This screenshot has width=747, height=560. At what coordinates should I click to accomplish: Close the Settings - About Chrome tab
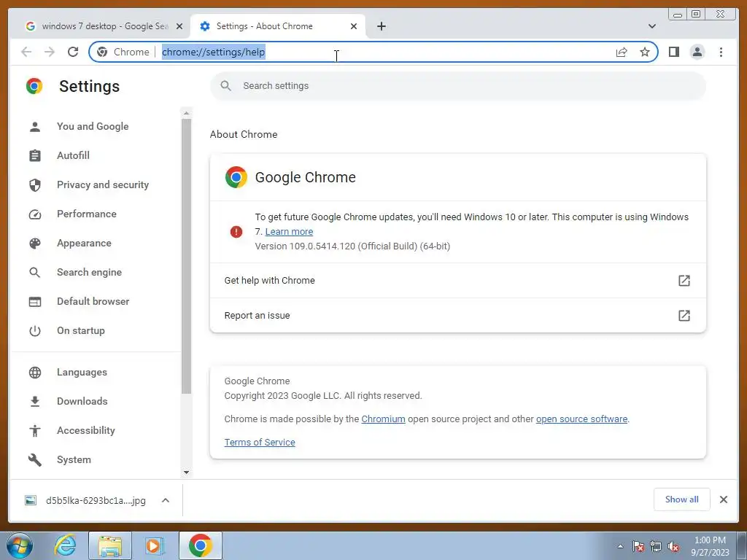tap(354, 26)
